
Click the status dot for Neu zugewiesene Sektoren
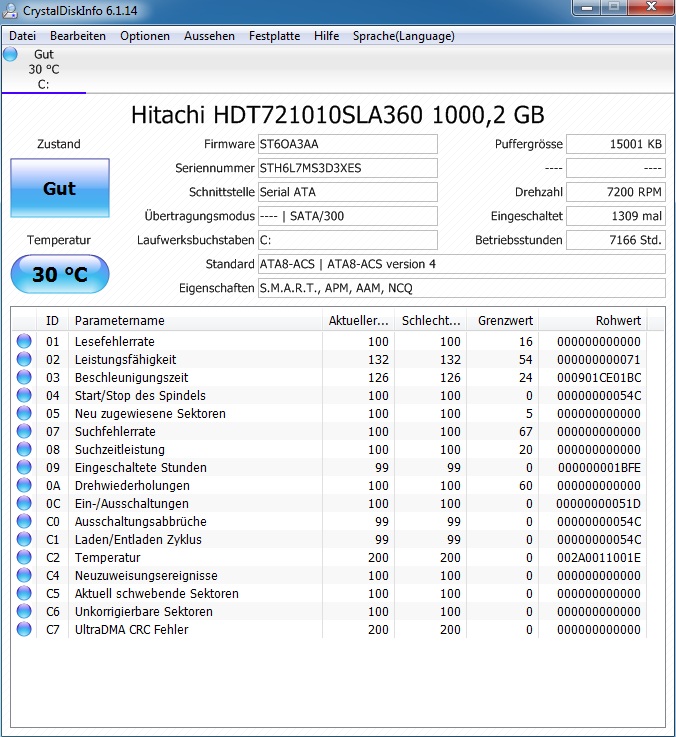[24, 413]
